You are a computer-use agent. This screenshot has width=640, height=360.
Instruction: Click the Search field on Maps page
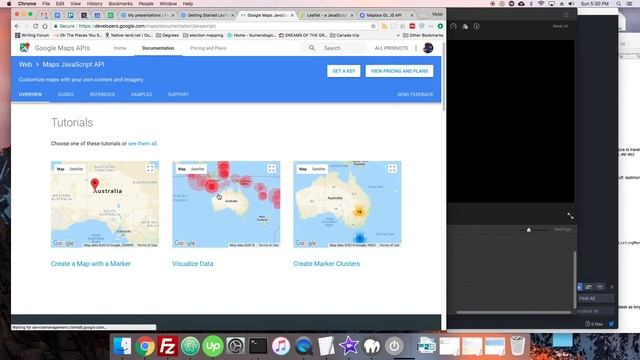344,48
